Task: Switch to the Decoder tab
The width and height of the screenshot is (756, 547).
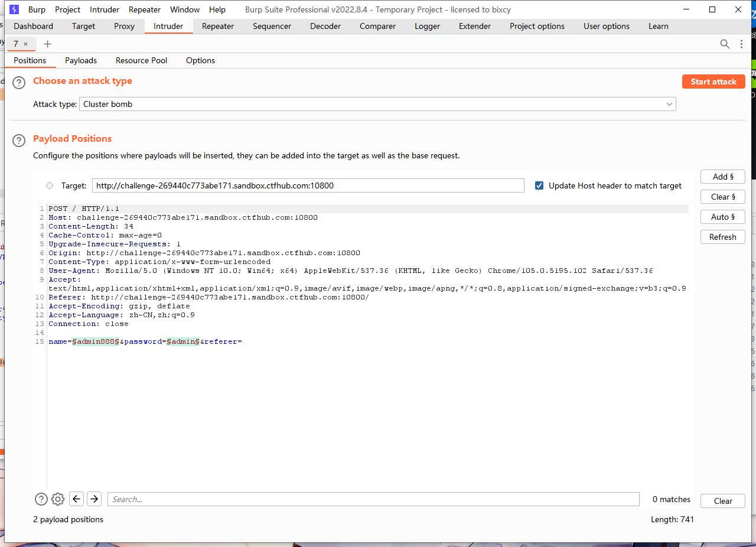Action: tap(325, 26)
